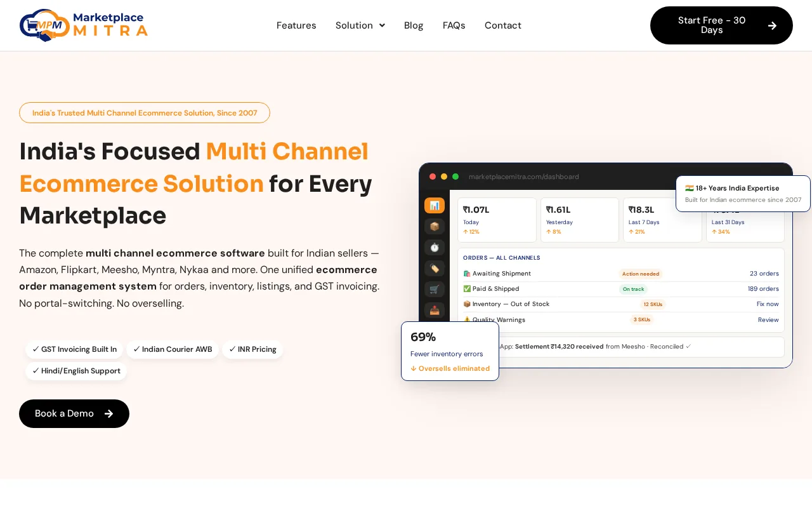Viewport: 812px width, 508px height.
Task: Click the yellow dot in mock browser
Action: [x=444, y=177]
